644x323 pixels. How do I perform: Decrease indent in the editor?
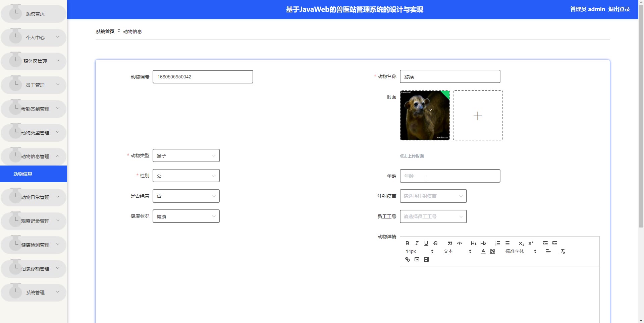tap(545, 243)
